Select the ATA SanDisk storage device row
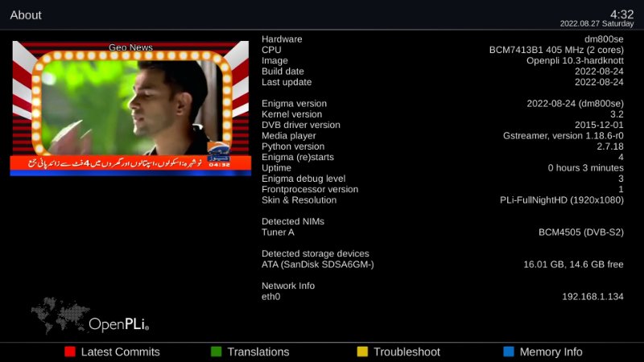Viewport: 644px width, 362px height. pyautogui.click(x=442, y=264)
